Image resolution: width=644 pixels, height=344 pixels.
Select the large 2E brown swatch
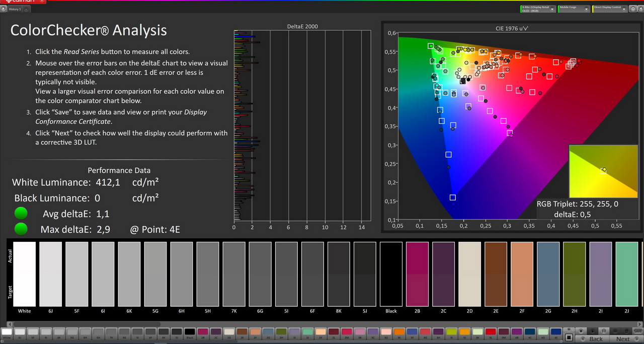pyautogui.click(x=496, y=273)
